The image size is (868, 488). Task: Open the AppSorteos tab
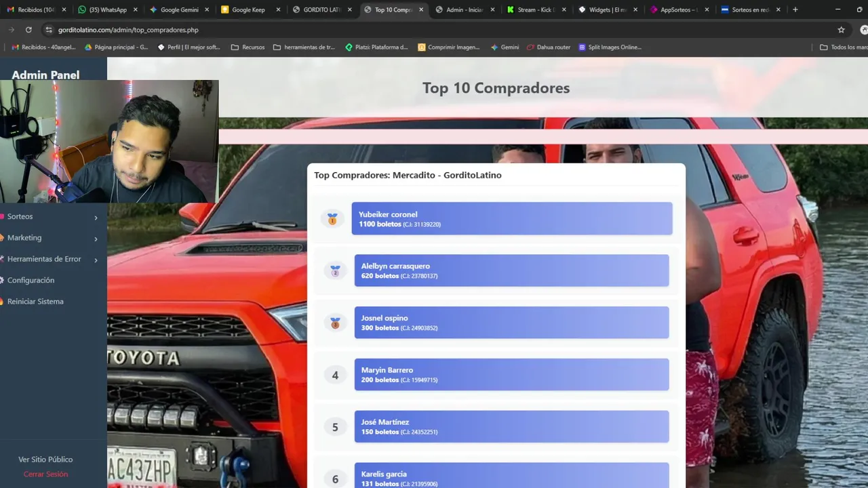coord(678,9)
